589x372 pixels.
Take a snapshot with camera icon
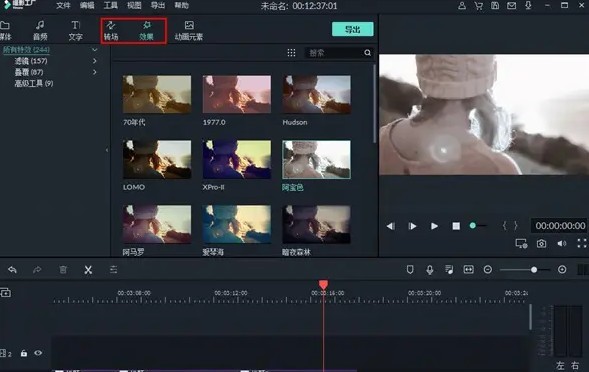click(x=541, y=243)
